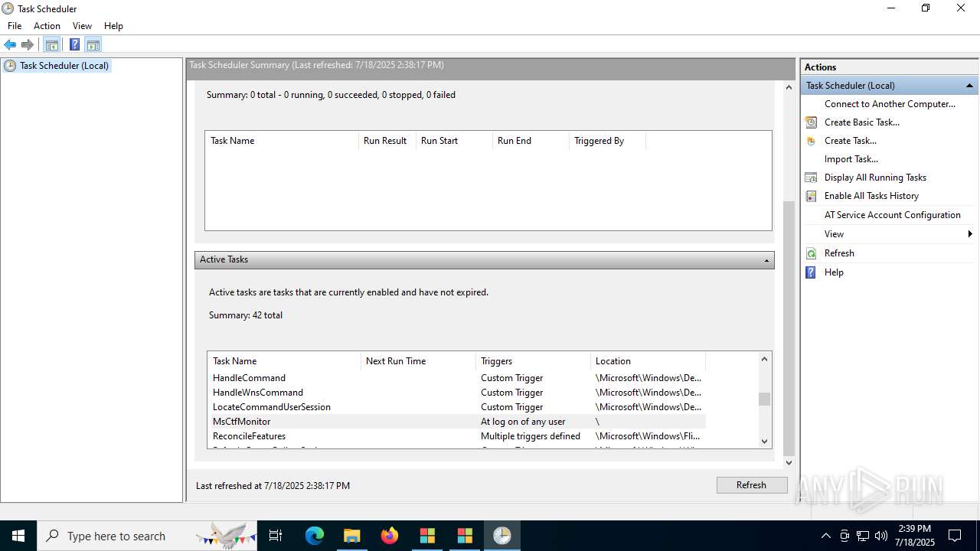The height and width of the screenshot is (551, 980).
Task: Click the green Refresh icon in Actions
Action: (811, 253)
